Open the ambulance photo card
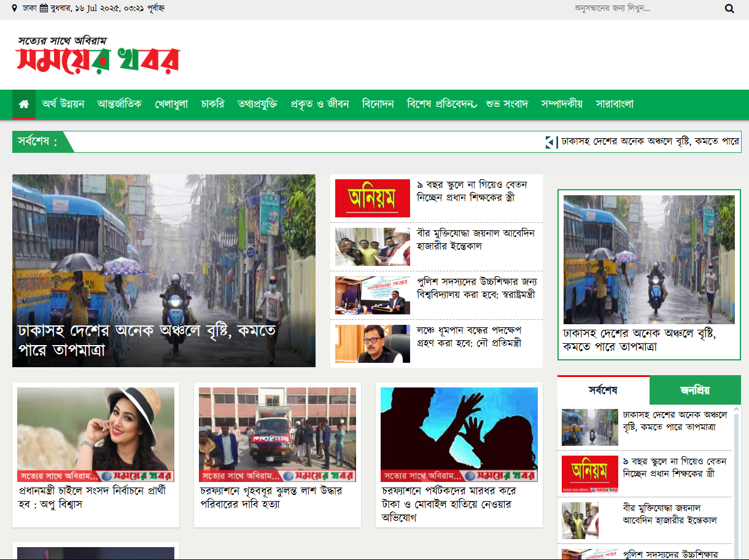 (x=277, y=434)
